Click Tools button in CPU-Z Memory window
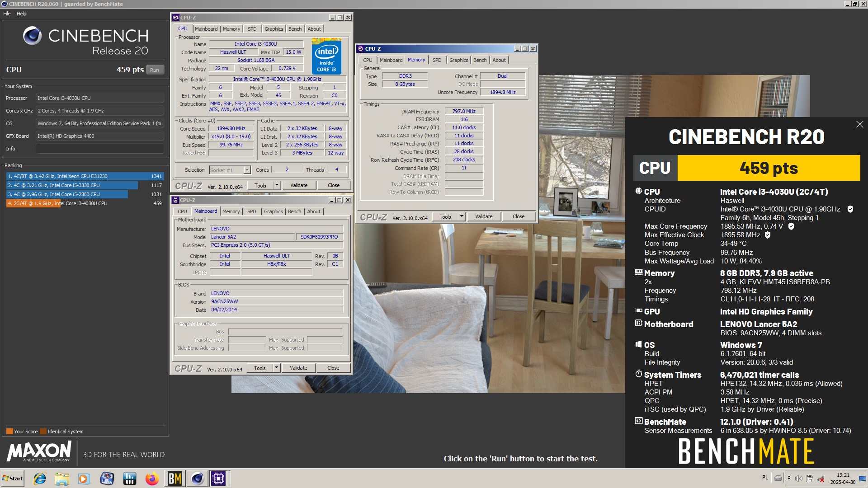This screenshot has height=488, width=868. (445, 216)
